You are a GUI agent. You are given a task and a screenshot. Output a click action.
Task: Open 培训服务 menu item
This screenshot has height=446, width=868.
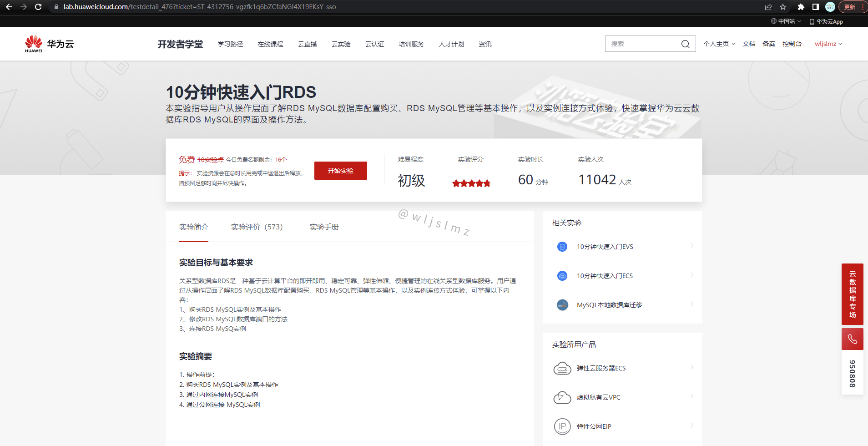(411, 44)
